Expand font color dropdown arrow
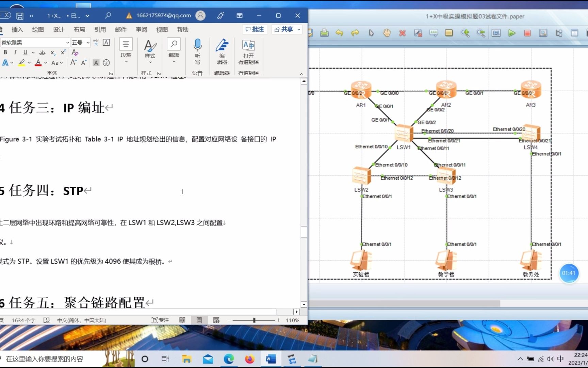 point(46,63)
